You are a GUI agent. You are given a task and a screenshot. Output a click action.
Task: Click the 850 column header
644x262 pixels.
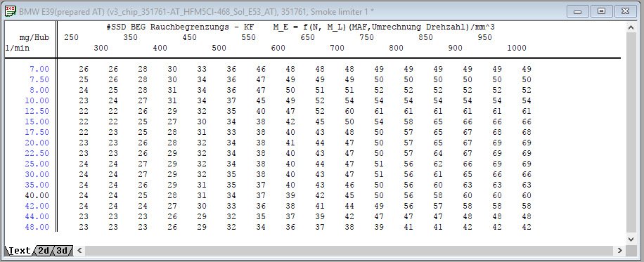coord(426,37)
